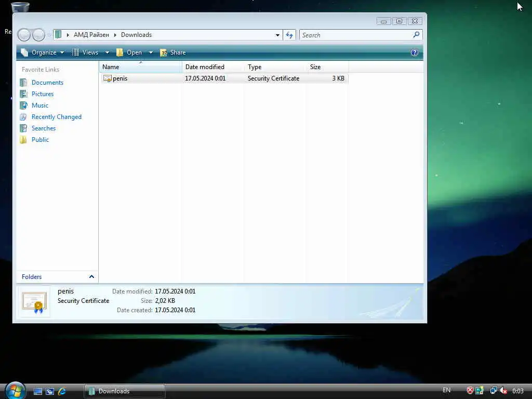This screenshot has width=532, height=399.
Task: Click the Music icon in Favorite Links
Action: click(23, 105)
